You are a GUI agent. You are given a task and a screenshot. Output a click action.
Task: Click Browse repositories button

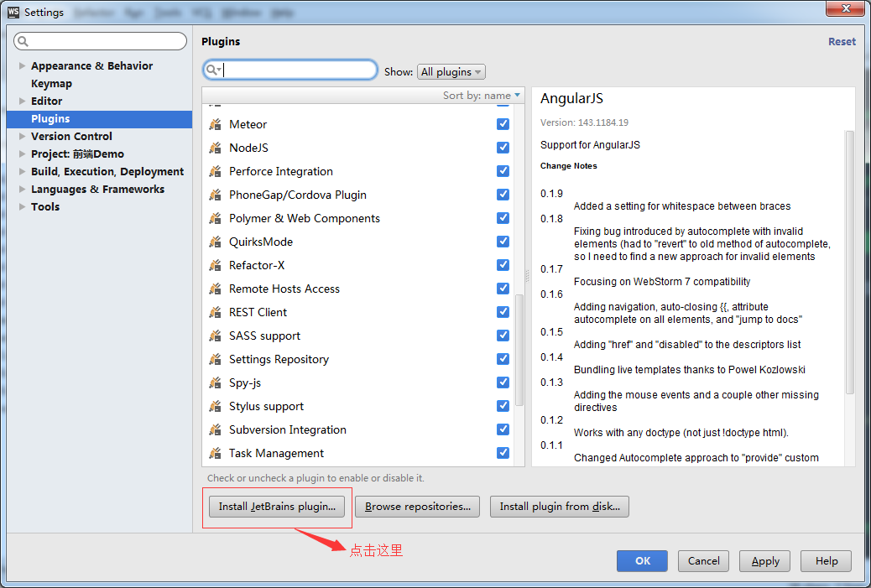(x=417, y=507)
